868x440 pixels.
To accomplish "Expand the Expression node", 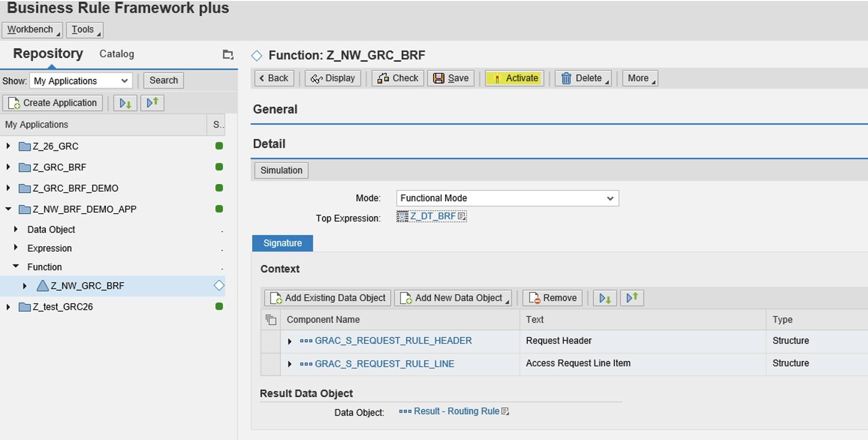I will 16,248.
